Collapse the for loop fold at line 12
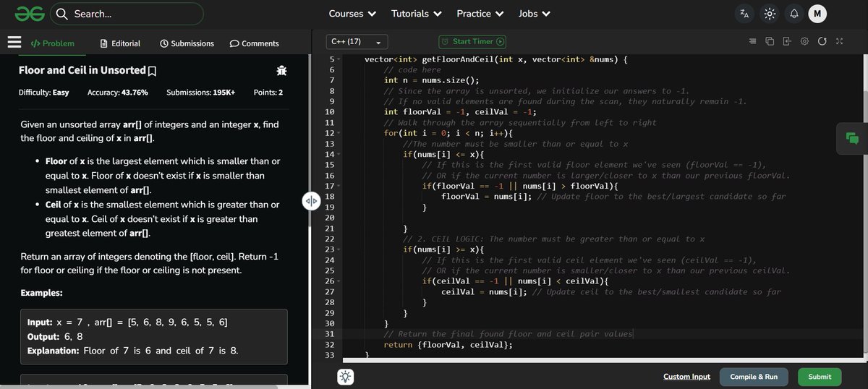The width and height of the screenshot is (868, 389). tap(339, 134)
